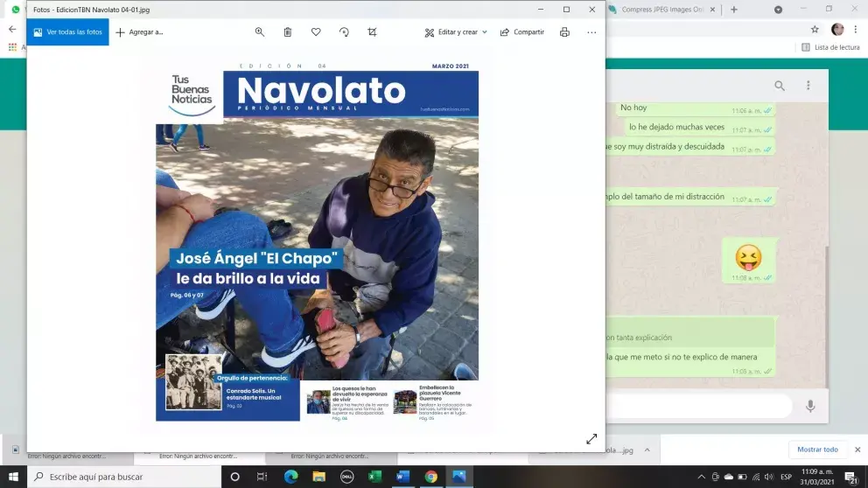The image size is (868, 488).
Task: Open a new Chrome tab
Action: coord(734,10)
